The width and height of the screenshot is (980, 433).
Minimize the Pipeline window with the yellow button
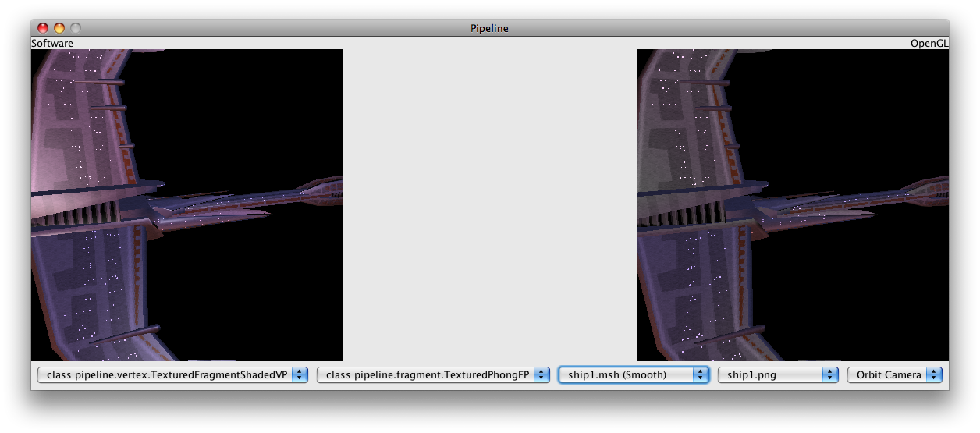tap(59, 28)
